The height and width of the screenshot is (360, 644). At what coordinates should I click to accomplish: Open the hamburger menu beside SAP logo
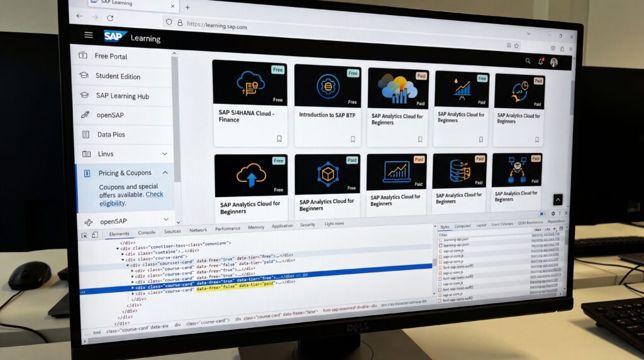click(x=88, y=35)
